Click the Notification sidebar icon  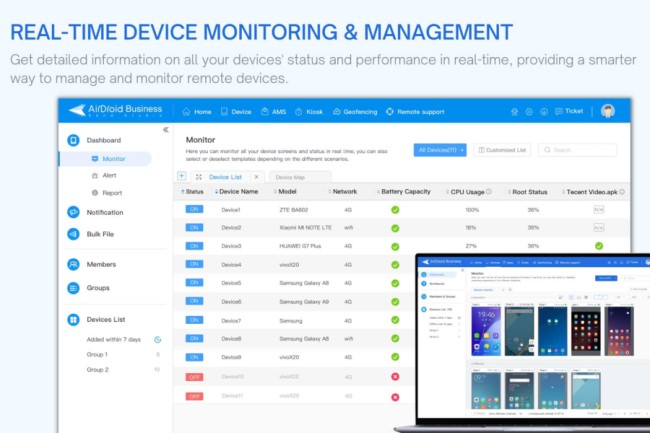click(73, 212)
